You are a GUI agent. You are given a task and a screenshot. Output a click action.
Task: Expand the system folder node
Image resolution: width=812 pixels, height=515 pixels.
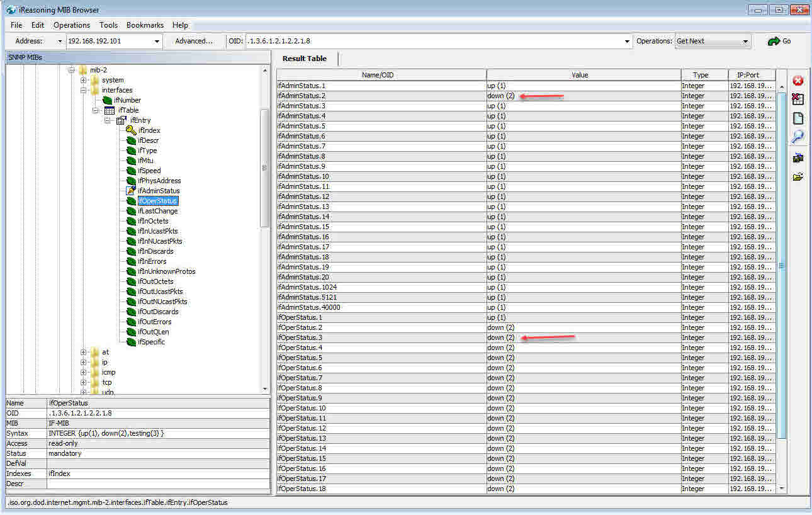[84, 80]
